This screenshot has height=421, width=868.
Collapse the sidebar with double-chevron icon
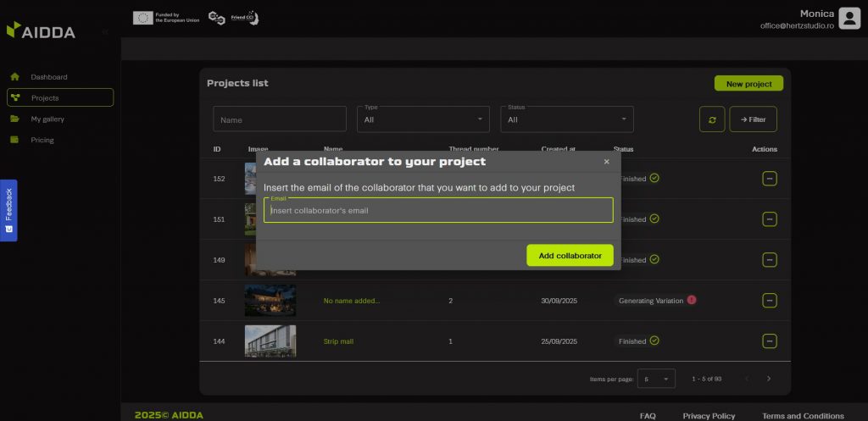pos(105,31)
